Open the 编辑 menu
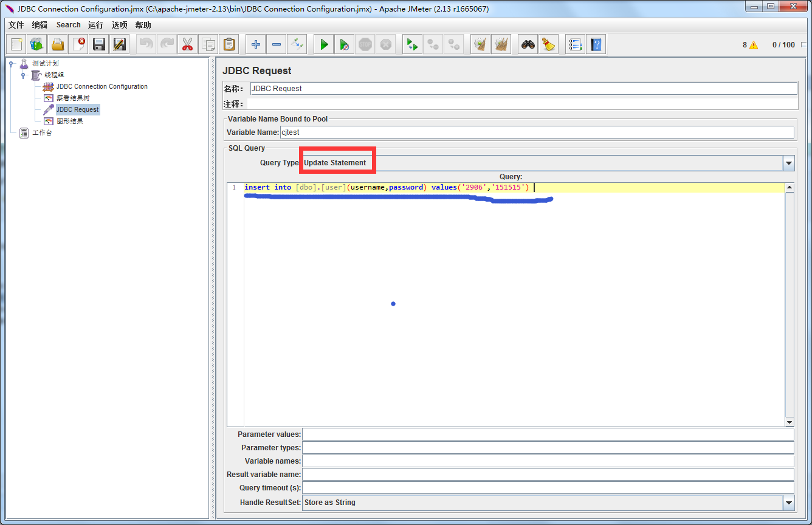The width and height of the screenshot is (812, 525). pyautogui.click(x=40, y=25)
